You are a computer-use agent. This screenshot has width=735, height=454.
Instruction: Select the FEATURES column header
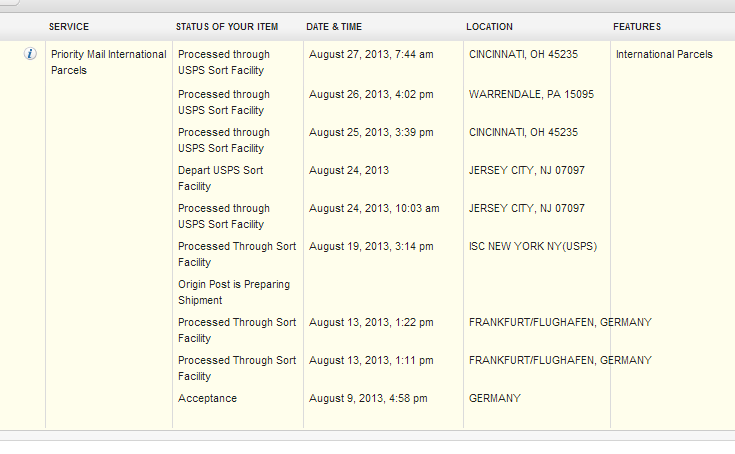[637, 27]
